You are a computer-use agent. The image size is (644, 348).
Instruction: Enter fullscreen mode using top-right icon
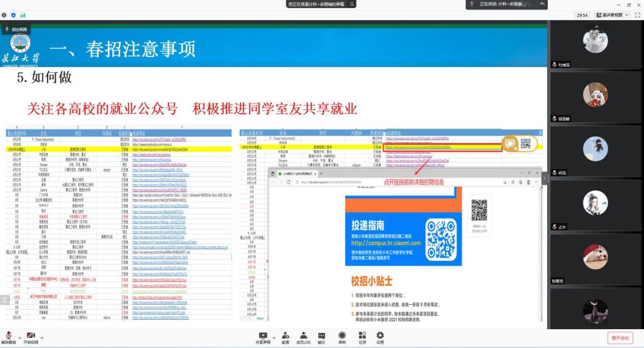tap(636, 14)
